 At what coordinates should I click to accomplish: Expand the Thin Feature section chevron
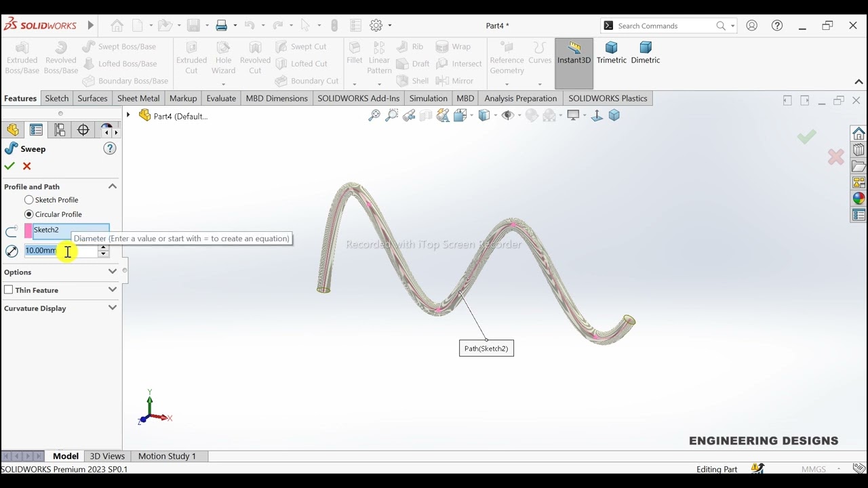pyautogui.click(x=113, y=289)
